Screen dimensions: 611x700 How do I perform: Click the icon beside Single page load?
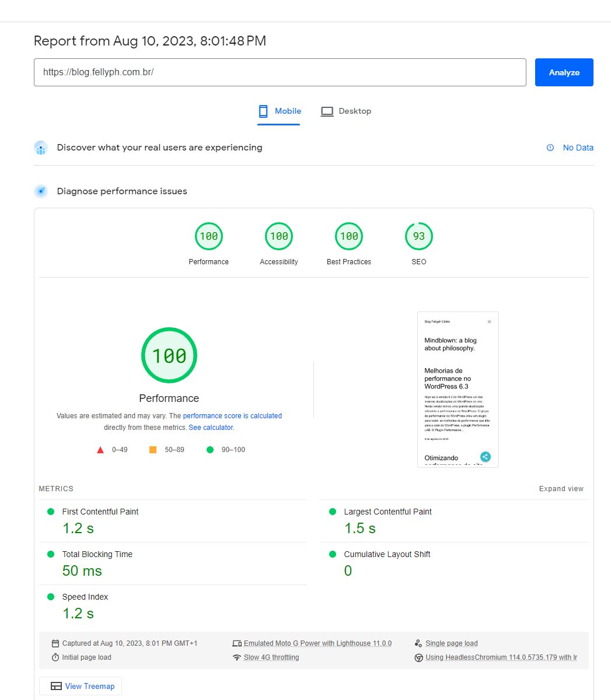click(x=418, y=643)
